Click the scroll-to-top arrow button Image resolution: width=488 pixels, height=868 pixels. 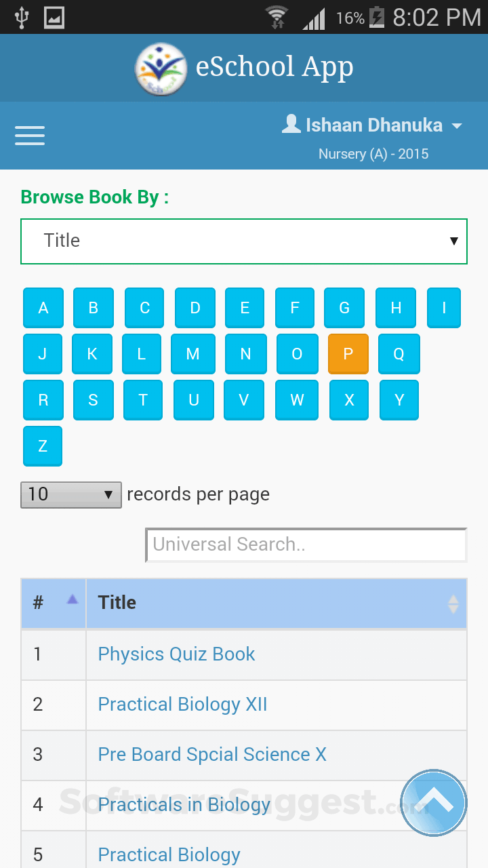point(434,803)
